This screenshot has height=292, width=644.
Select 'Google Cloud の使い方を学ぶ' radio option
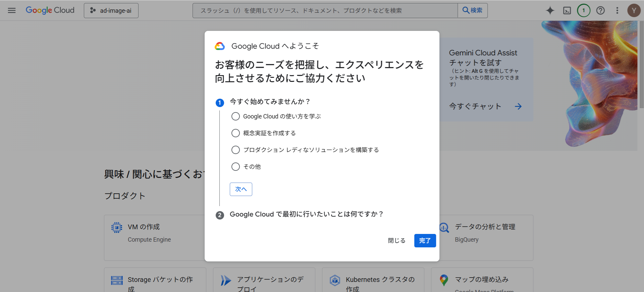click(x=236, y=116)
